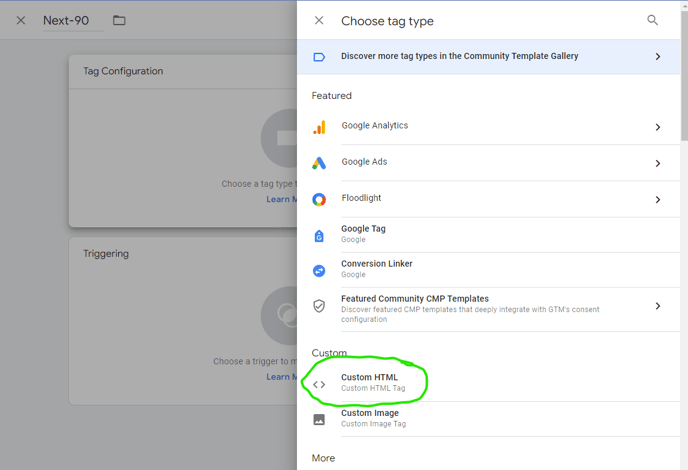Expand Google Ads tag options chevron
688x470 pixels.
tap(657, 163)
